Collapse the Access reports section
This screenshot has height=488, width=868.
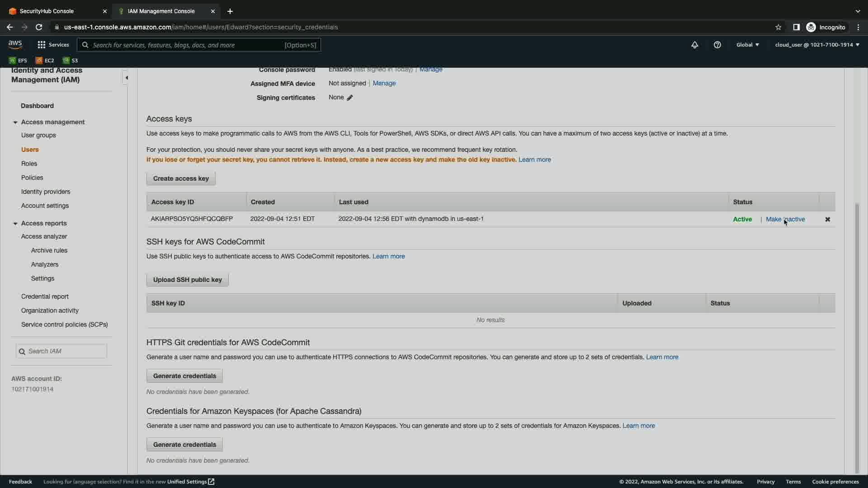click(15, 223)
